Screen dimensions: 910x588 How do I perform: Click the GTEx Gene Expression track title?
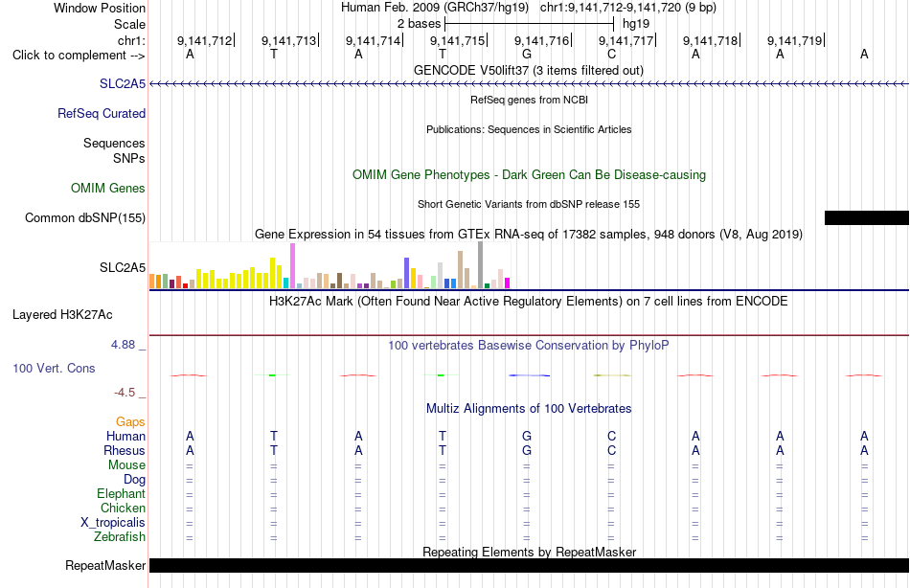point(529,234)
